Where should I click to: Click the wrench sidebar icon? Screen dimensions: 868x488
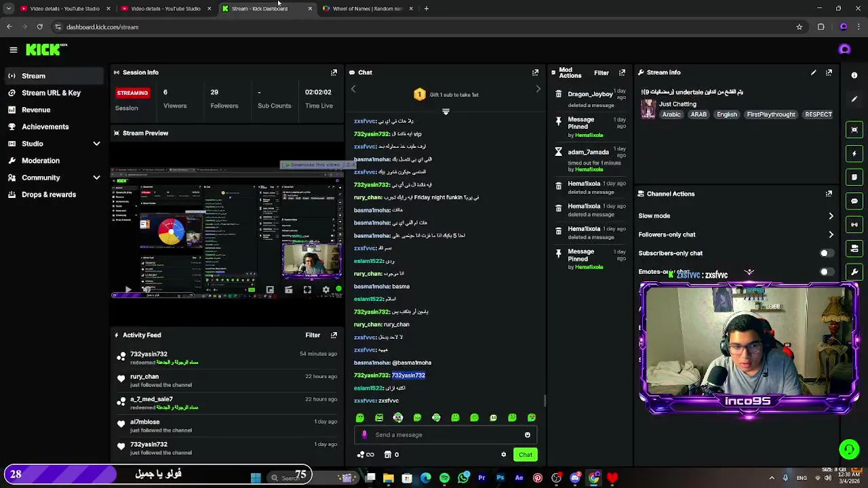(854, 272)
